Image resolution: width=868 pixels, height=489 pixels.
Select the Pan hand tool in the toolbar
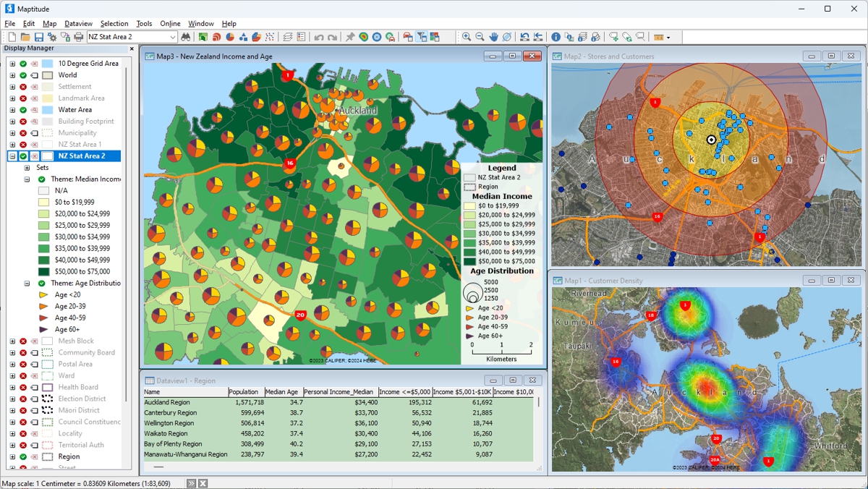click(x=493, y=36)
